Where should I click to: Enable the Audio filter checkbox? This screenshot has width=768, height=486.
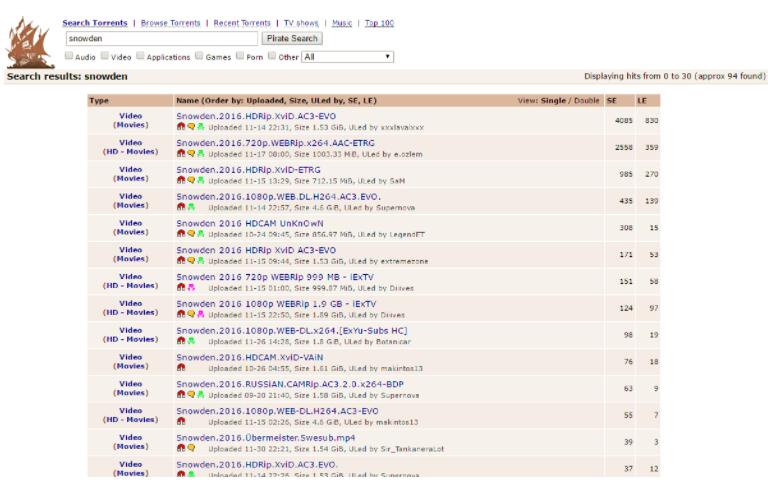69,56
